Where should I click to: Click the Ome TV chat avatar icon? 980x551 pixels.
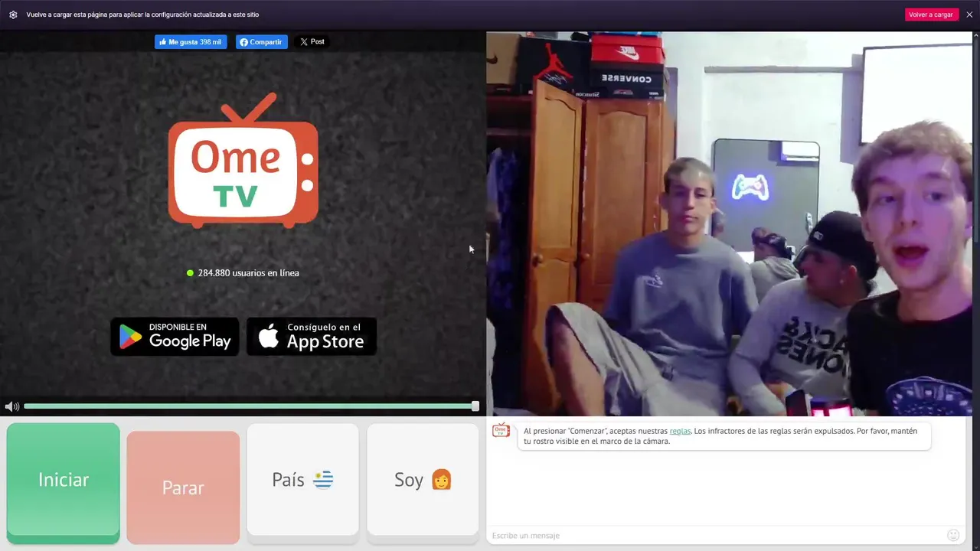[x=501, y=430]
